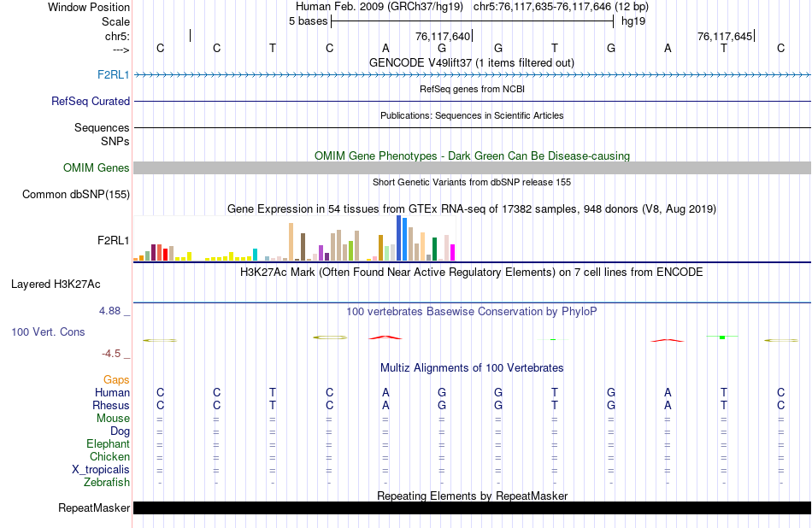Click the gray OMIM Genes item bar
The width and height of the screenshot is (812, 528).
click(473, 167)
